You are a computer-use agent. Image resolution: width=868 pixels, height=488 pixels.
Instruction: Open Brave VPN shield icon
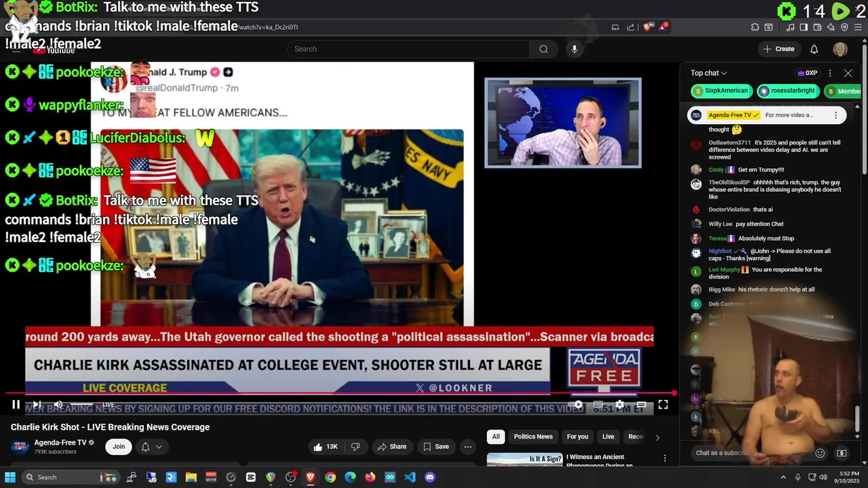(844, 27)
